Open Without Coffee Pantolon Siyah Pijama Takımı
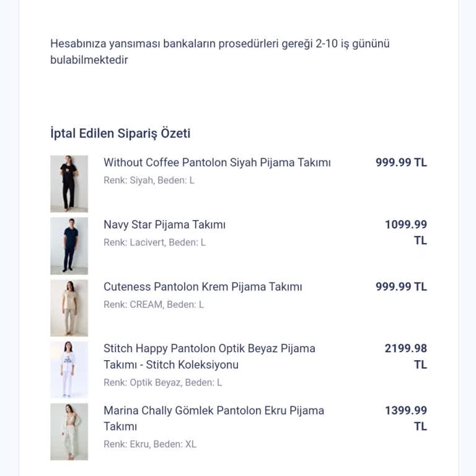Image resolution: width=476 pixels, height=476 pixels. (217, 162)
